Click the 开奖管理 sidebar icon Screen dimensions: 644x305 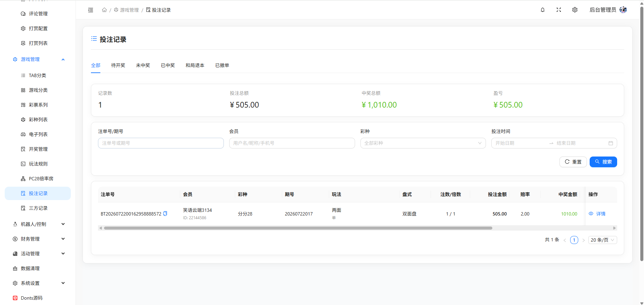(23, 149)
